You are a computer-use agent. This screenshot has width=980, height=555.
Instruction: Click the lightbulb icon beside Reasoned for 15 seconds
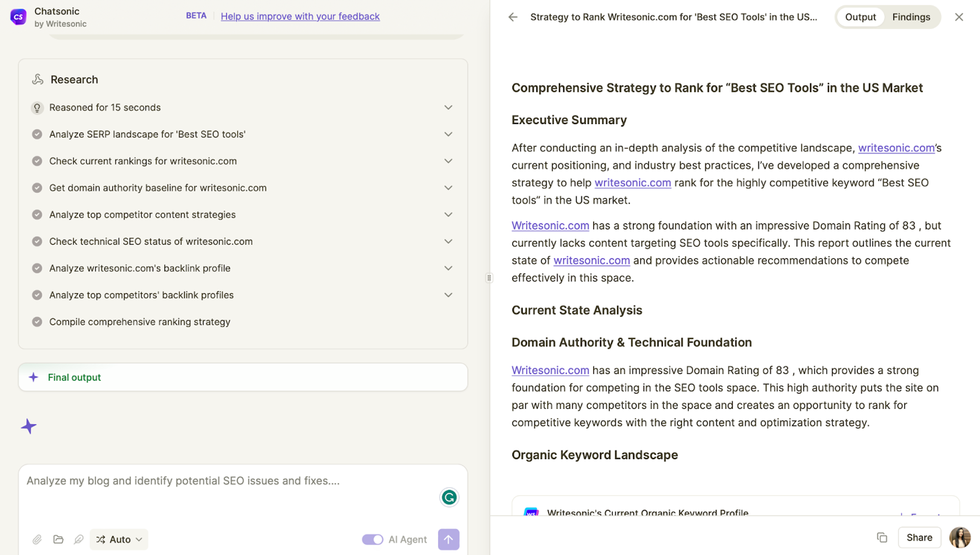[x=37, y=108]
